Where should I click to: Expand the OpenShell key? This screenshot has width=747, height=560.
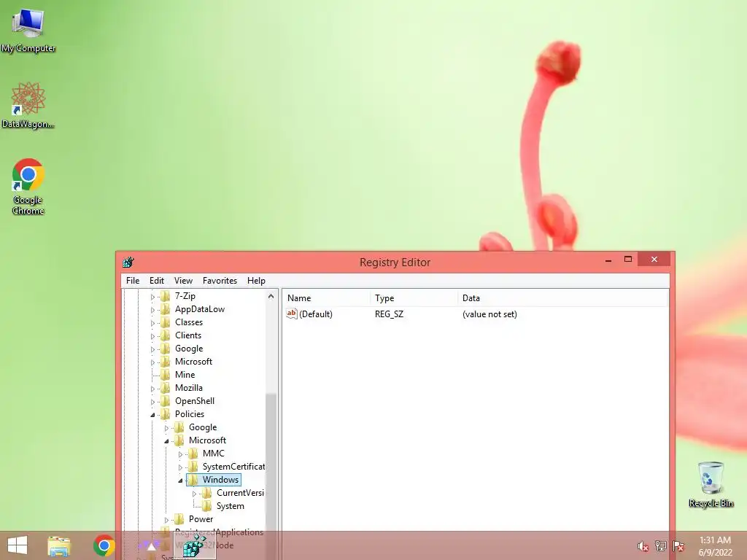tap(152, 402)
